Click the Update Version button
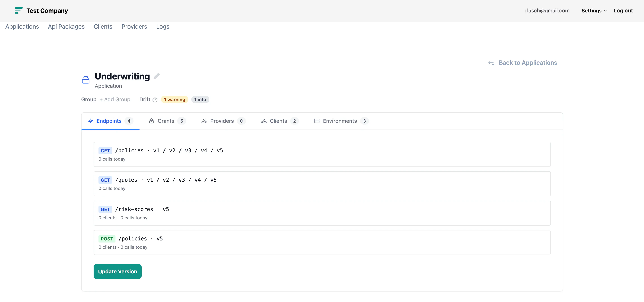This screenshot has height=302, width=644. pos(118,271)
